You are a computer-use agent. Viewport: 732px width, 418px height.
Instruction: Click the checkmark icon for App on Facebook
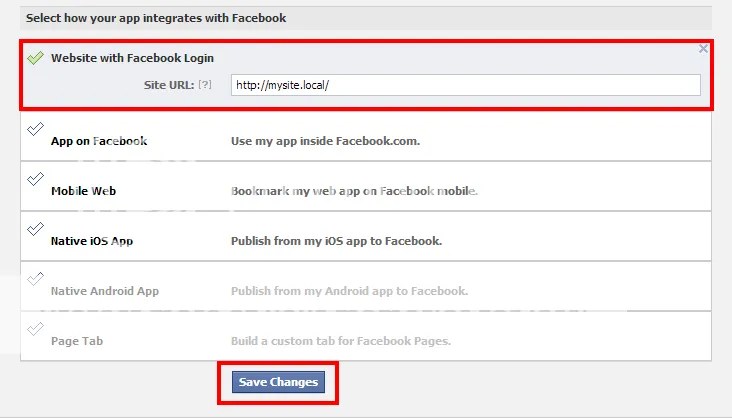(35, 128)
